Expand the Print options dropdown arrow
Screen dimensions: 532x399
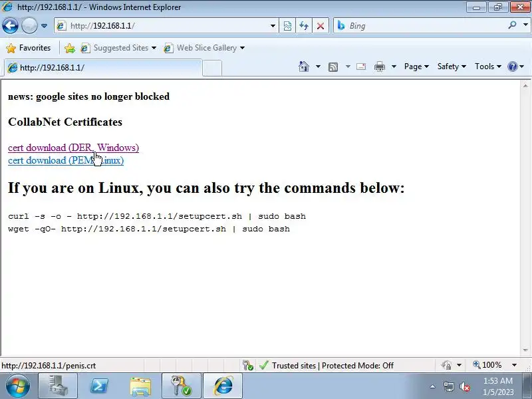[x=394, y=66]
